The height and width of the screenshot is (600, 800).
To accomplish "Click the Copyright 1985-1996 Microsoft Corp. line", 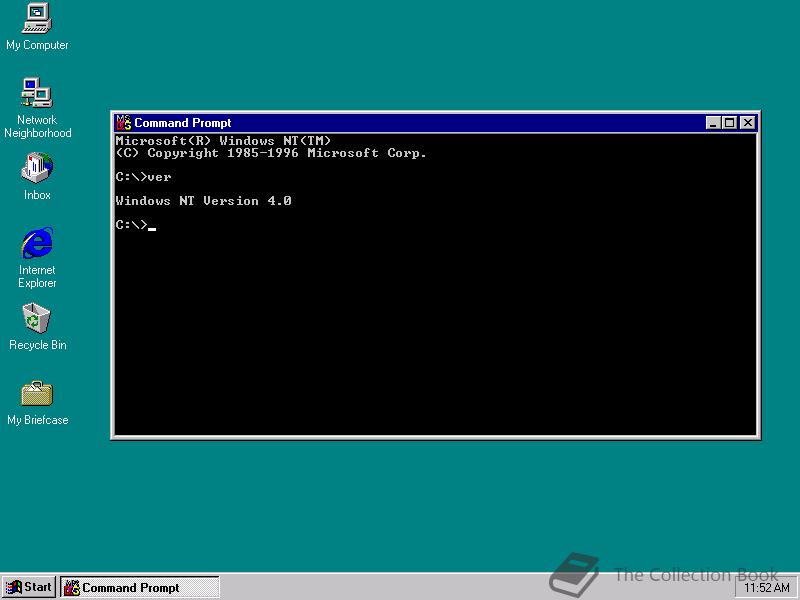I will 271,153.
